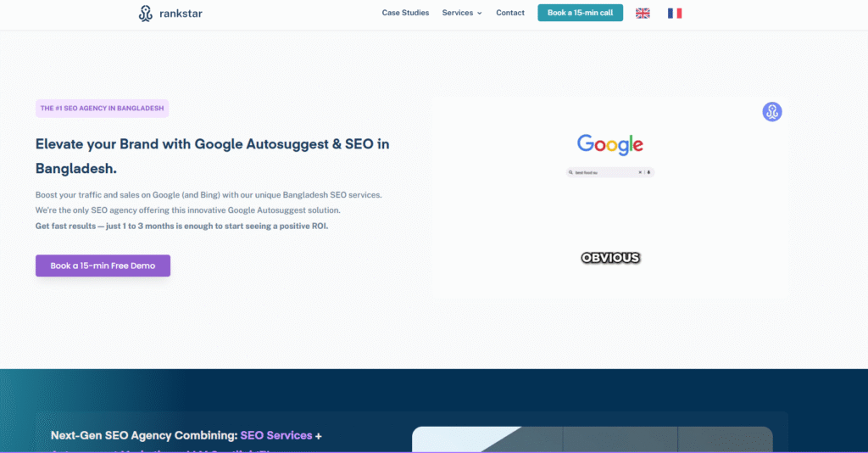
Task: Click Book a 15-min Free Demo button
Action: (x=103, y=266)
